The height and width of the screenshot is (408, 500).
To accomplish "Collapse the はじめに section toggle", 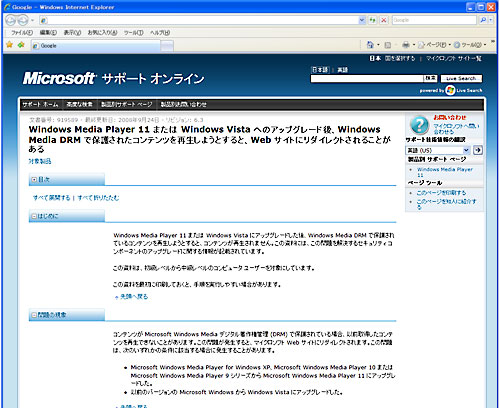I will pyautogui.click(x=34, y=216).
